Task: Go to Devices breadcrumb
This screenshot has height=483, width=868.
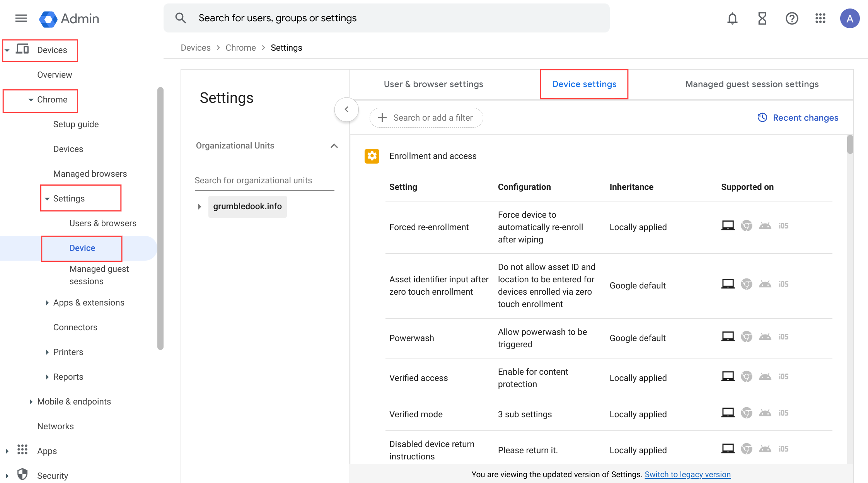Action: (x=196, y=48)
